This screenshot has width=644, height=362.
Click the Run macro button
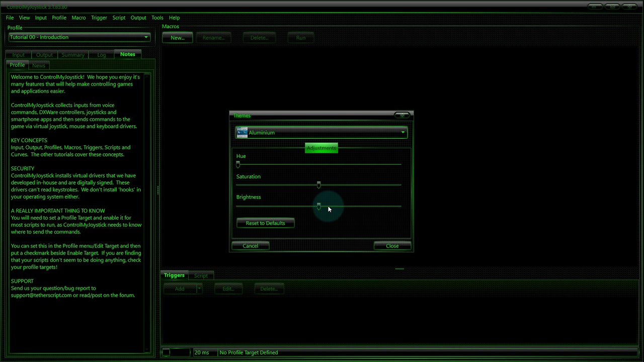coord(301,38)
